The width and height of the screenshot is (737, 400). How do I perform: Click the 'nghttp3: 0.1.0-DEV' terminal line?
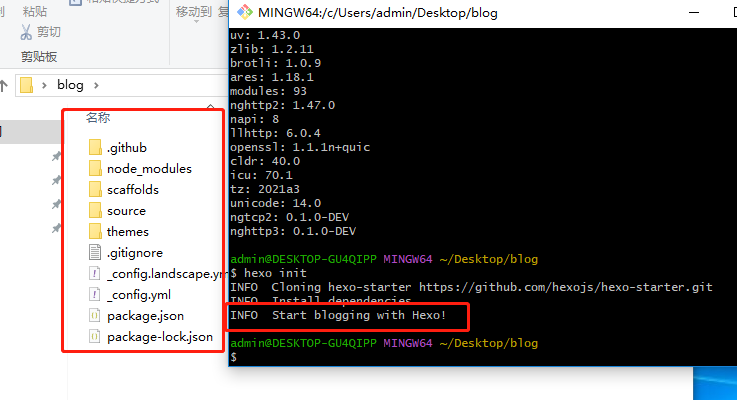click(x=293, y=231)
